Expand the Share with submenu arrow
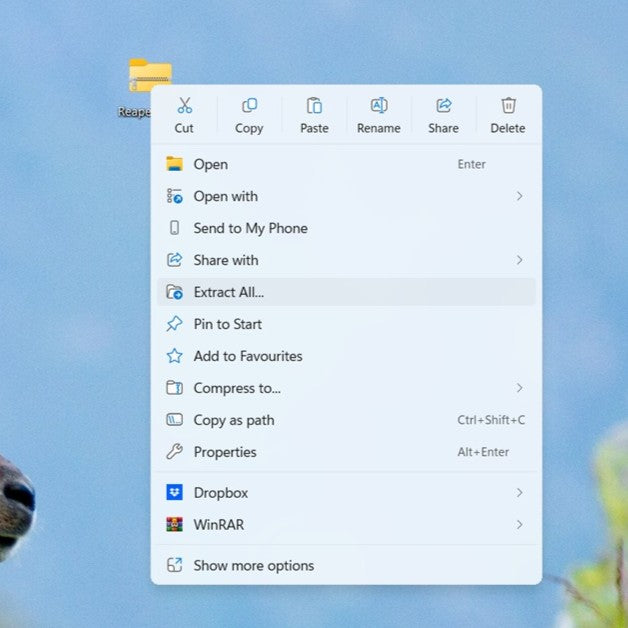The height and width of the screenshot is (628, 628). (519, 260)
